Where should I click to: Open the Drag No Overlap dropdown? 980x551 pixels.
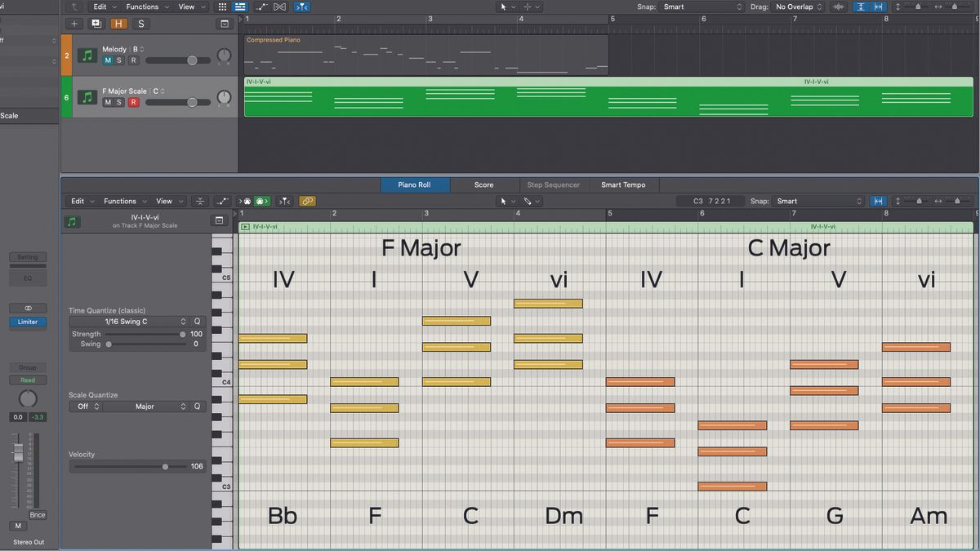(796, 7)
